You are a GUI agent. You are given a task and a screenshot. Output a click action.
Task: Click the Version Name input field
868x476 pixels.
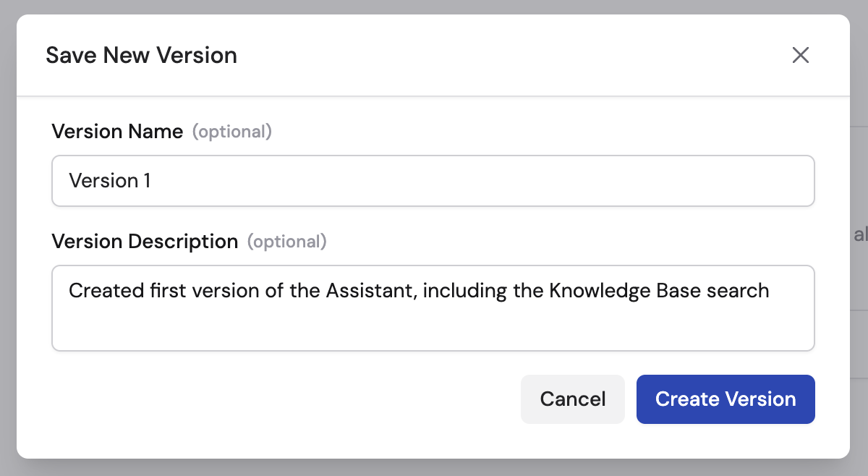coord(433,181)
